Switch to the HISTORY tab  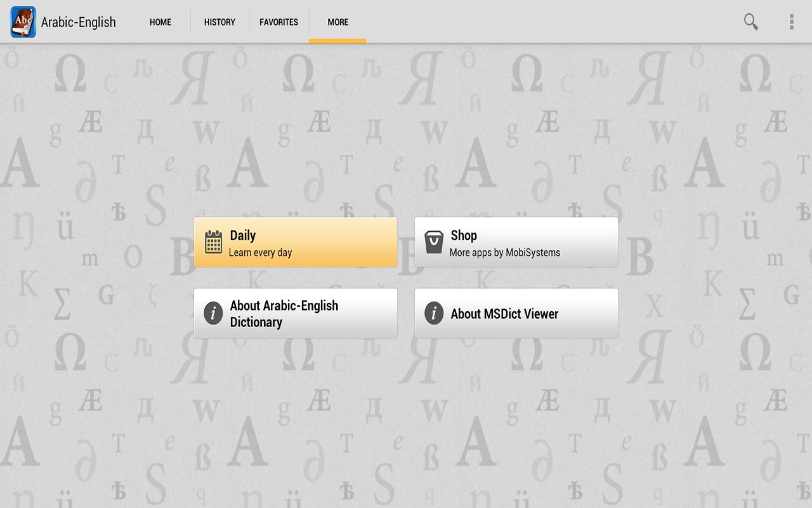tap(219, 22)
